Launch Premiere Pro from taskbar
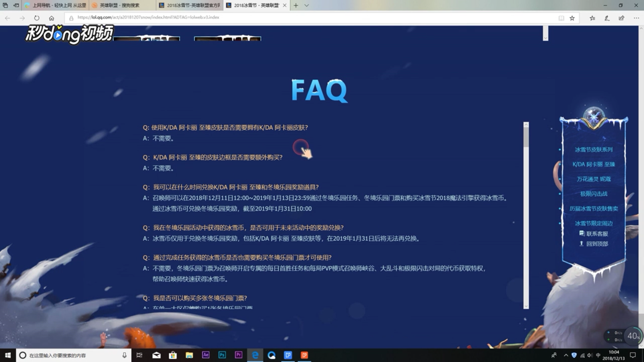 tap(238, 355)
